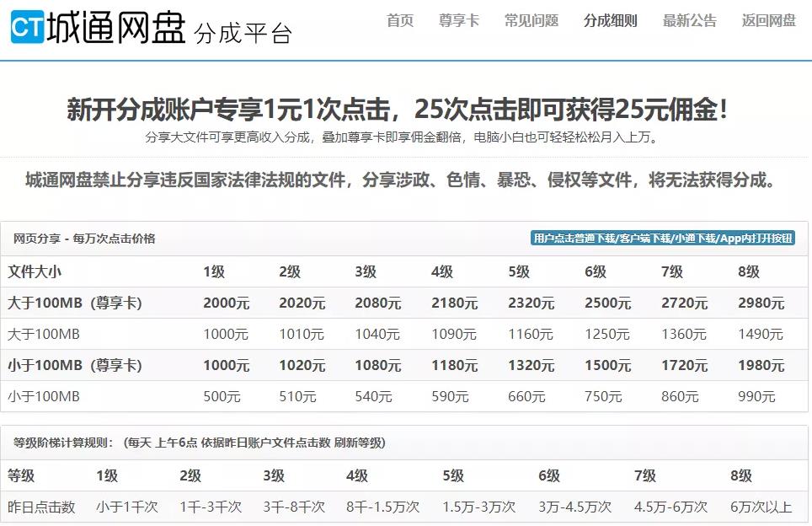Click the 4.5万-6万次 cell
This screenshot has width=812, height=526.
pyautogui.click(x=670, y=507)
